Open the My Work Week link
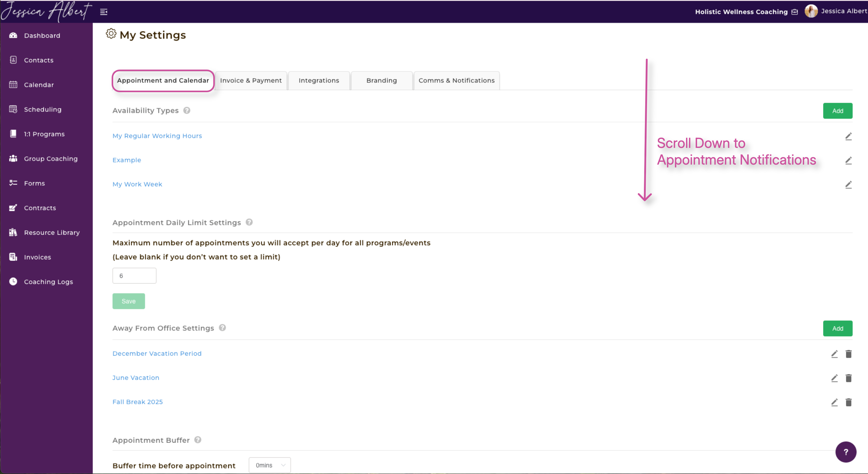Image resolution: width=868 pixels, height=474 pixels. coord(137,184)
